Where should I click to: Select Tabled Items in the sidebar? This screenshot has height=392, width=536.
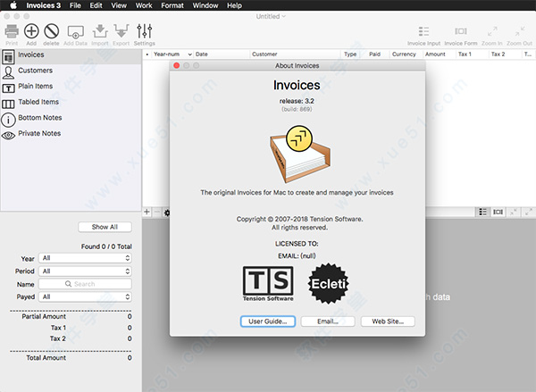[71, 104]
